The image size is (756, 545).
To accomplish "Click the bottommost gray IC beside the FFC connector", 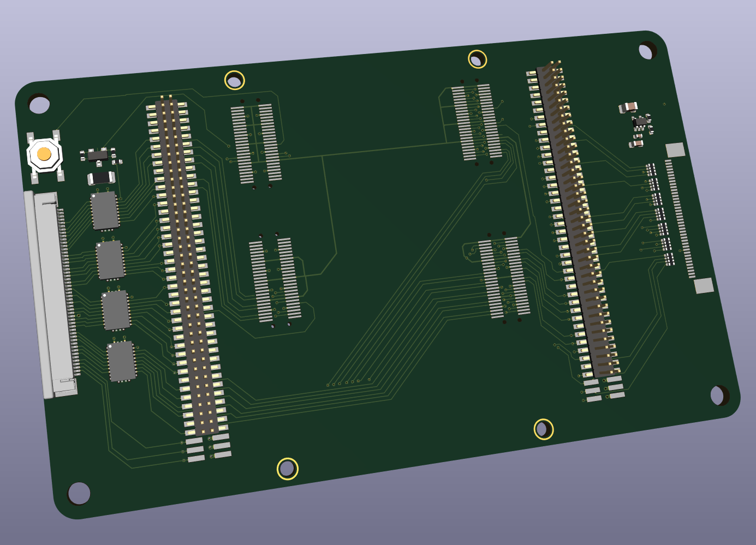I will (x=121, y=362).
